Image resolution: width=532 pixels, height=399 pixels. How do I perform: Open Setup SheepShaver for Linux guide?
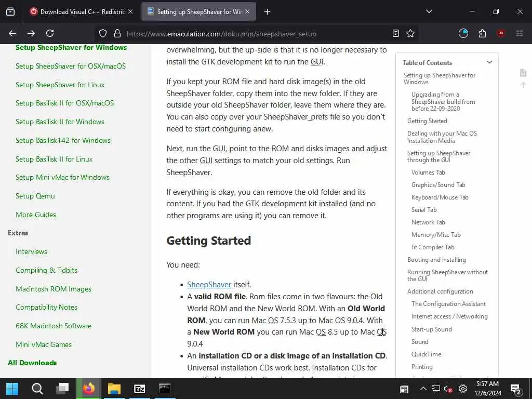pos(60,85)
